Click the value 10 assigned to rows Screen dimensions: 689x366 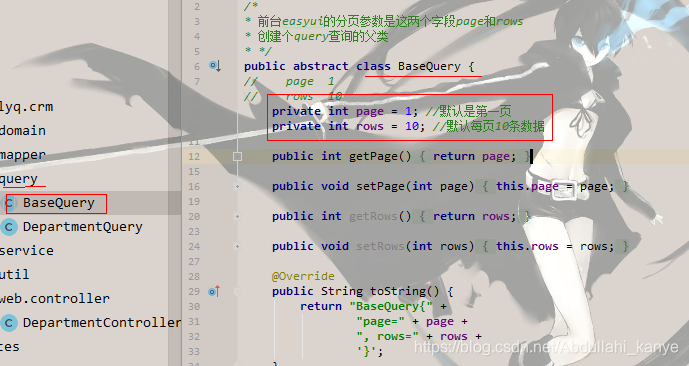pyautogui.click(x=412, y=126)
